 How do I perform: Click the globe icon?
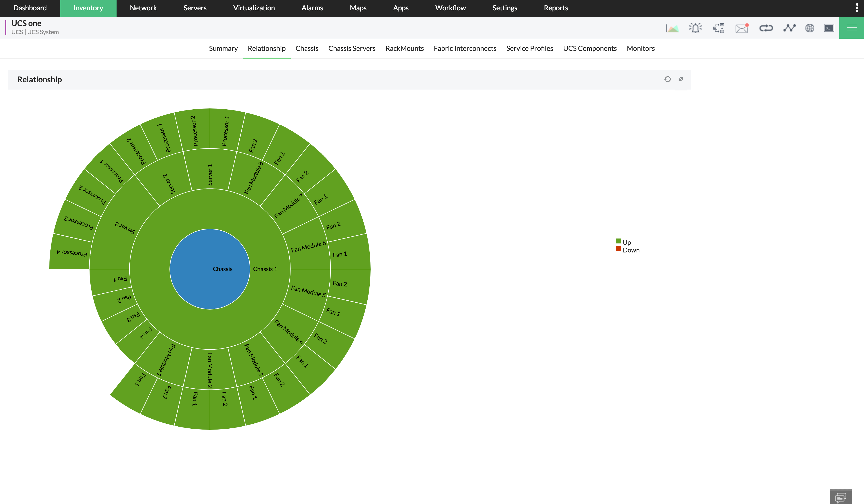tap(810, 28)
